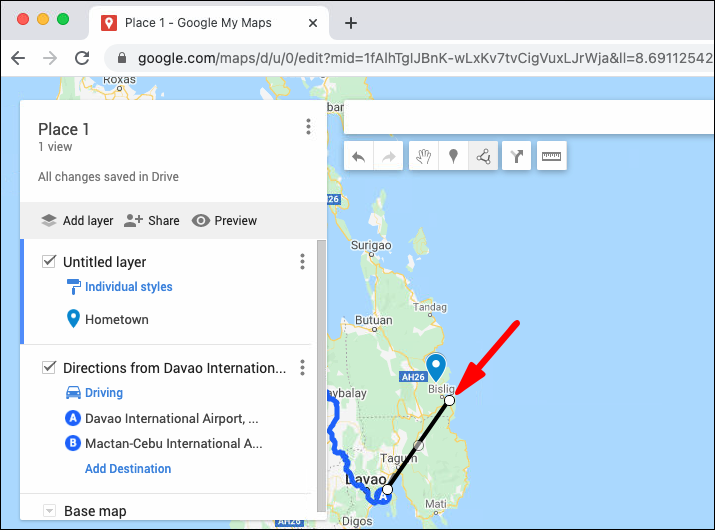Click the '1 view' text

(x=55, y=147)
